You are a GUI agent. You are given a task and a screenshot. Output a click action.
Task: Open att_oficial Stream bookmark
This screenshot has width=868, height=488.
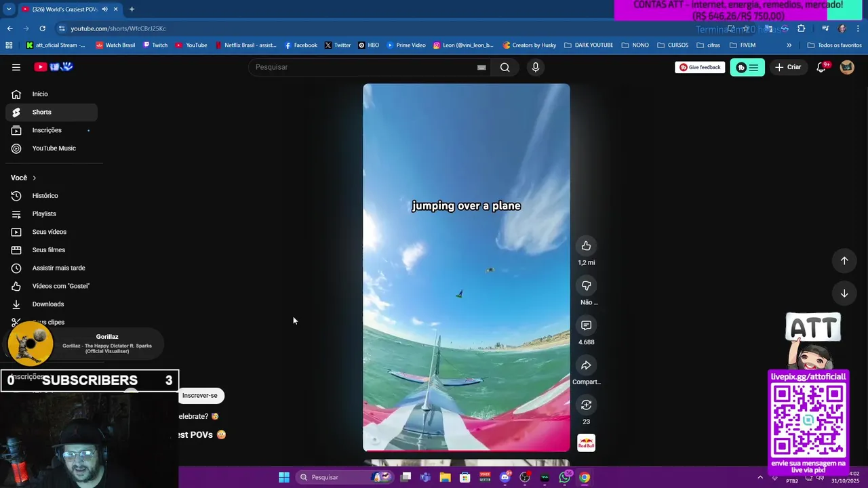click(x=56, y=45)
